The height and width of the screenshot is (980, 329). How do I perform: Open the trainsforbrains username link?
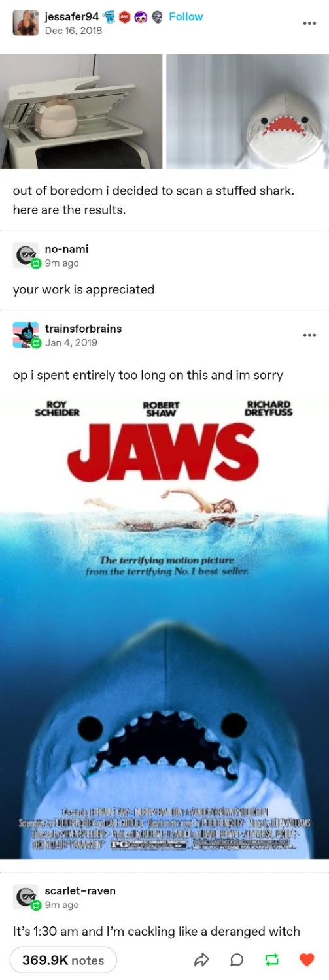pos(83,328)
